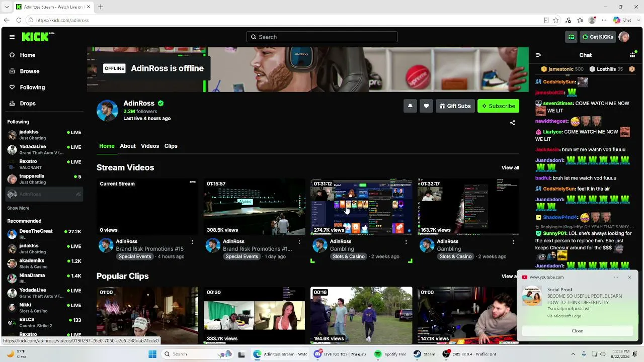
Task: Switch to the Clips tab
Action: (171, 146)
